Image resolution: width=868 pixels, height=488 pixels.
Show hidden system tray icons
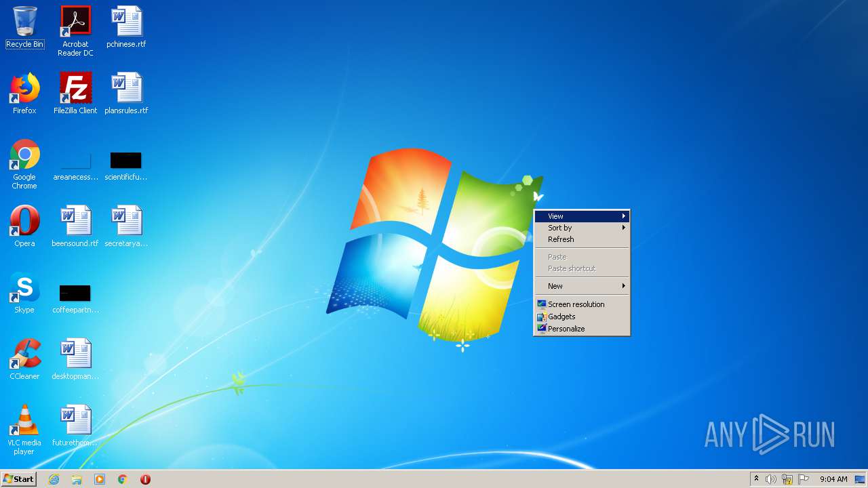(756, 479)
